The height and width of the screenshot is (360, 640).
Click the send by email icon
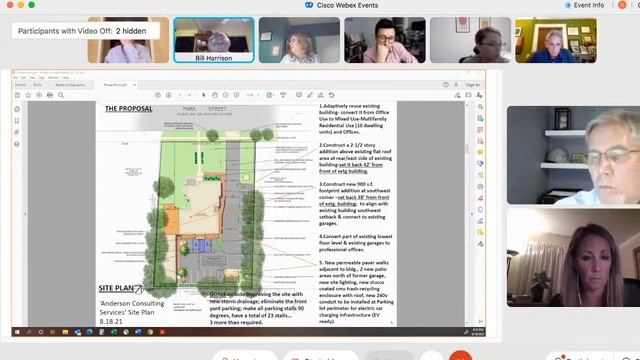(469, 95)
